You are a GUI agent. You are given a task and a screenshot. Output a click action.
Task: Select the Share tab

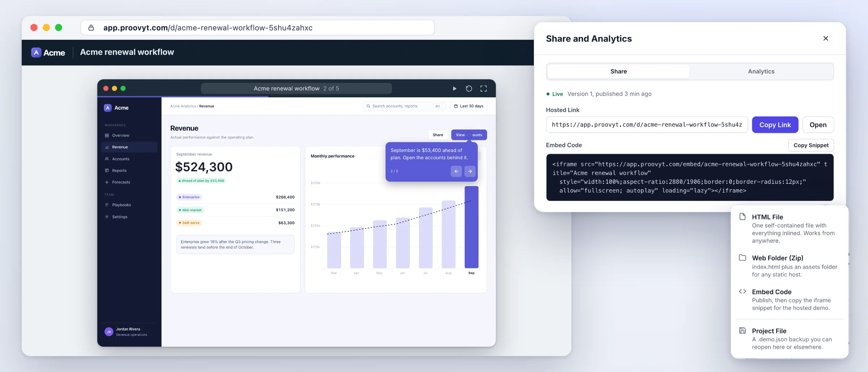(618, 72)
